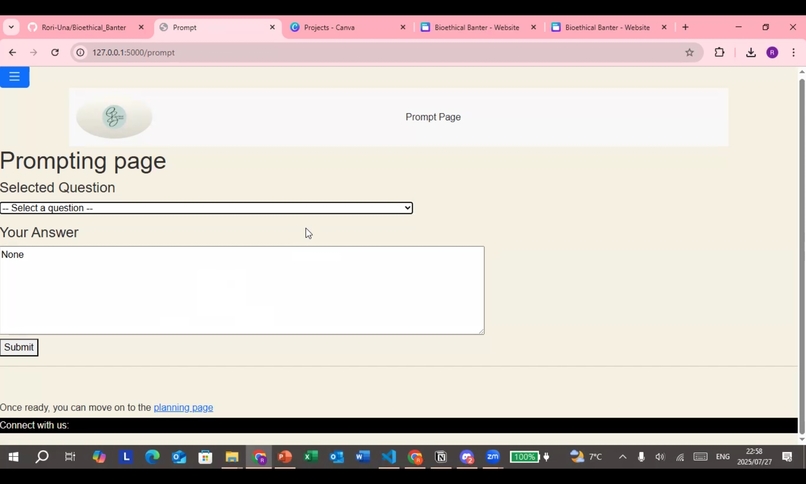Image resolution: width=806 pixels, height=484 pixels.
Task: Switch to the active Chrome taskbar icon
Action: click(259, 457)
